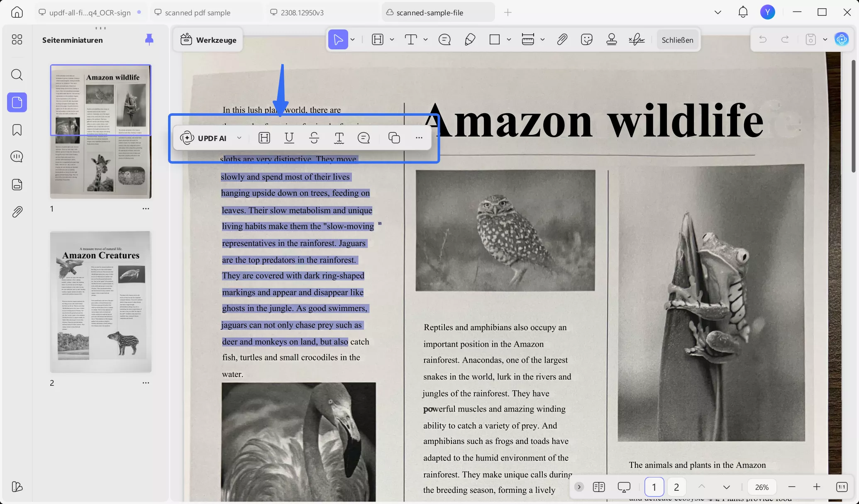Toggle the pin on Seitenminiaturen panel

coord(149,40)
